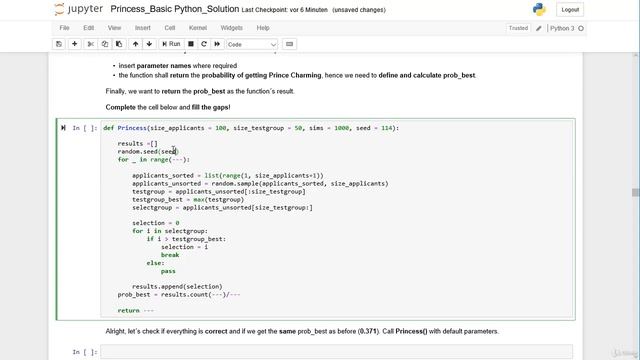This screenshot has height=360, width=640.
Task: Click the Jupyter logo
Action: pos(78,9)
